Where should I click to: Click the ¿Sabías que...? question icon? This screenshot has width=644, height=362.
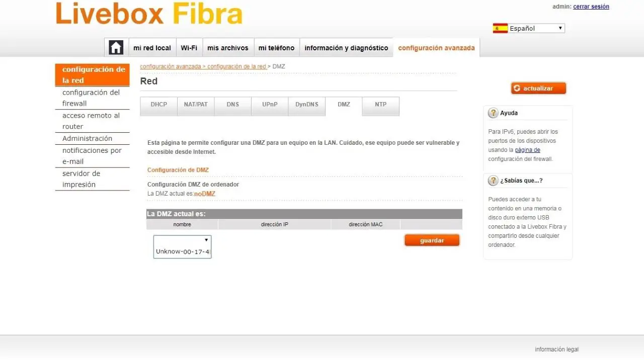coord(493,180)
